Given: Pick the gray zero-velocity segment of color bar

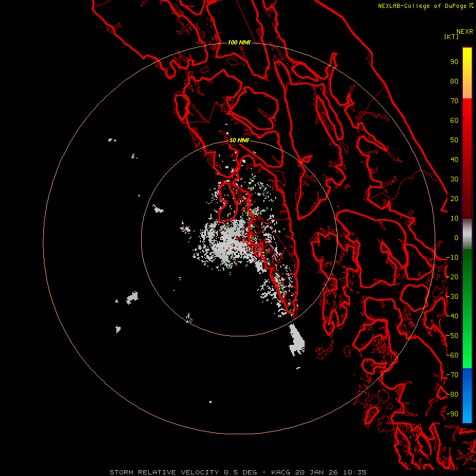Looking at the screenshot, I should [x=467, y=234].
